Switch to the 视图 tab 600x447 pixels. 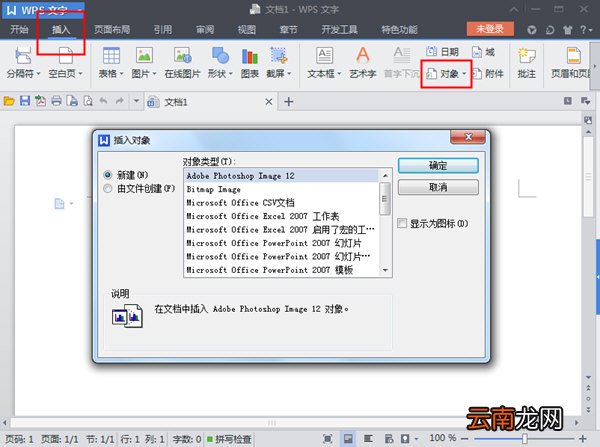(x=246, y=29)
